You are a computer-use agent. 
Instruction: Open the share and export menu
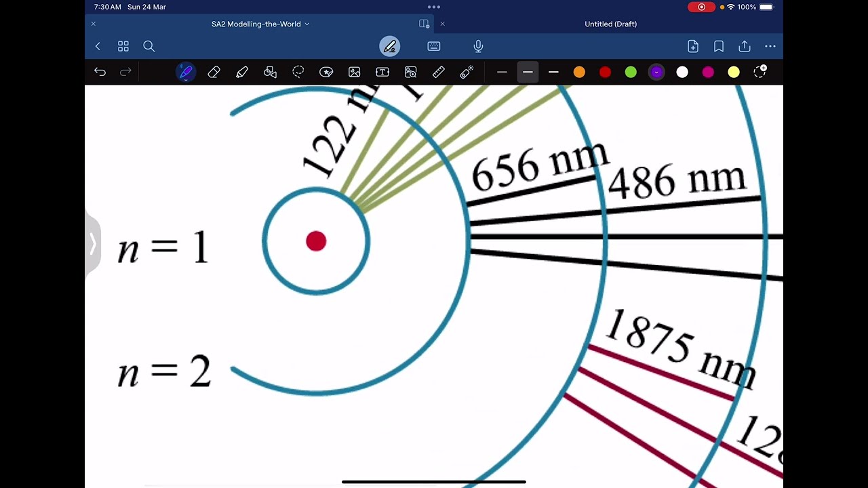tap(745, 46)
